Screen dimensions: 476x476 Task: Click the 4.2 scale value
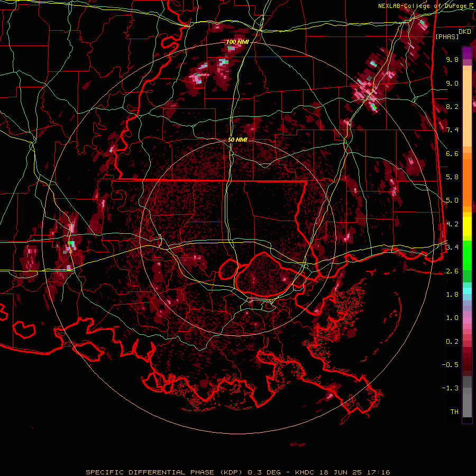(452, 224)
